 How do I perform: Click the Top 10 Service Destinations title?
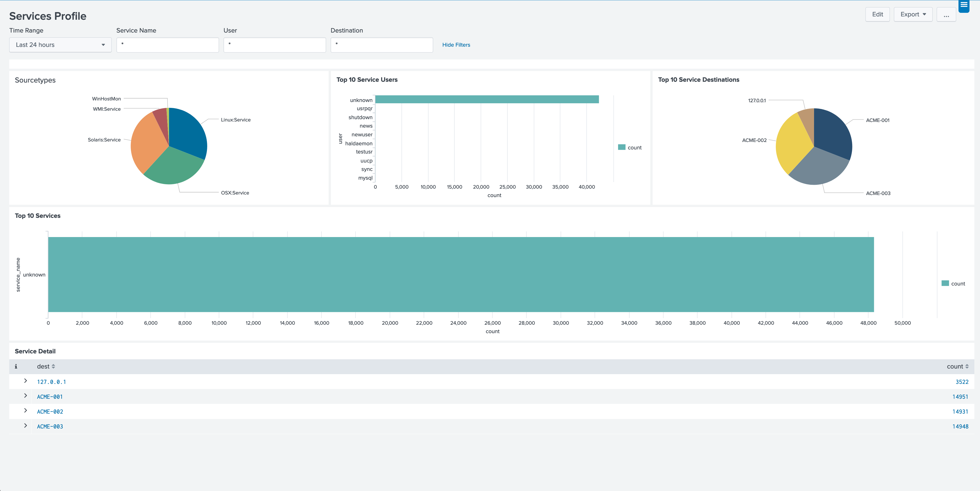698,80
